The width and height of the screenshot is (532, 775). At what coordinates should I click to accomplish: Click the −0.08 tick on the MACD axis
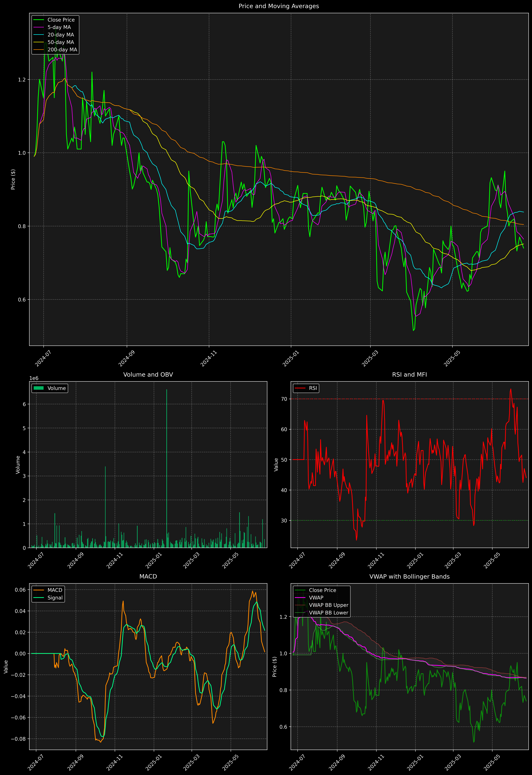(18, 739)
